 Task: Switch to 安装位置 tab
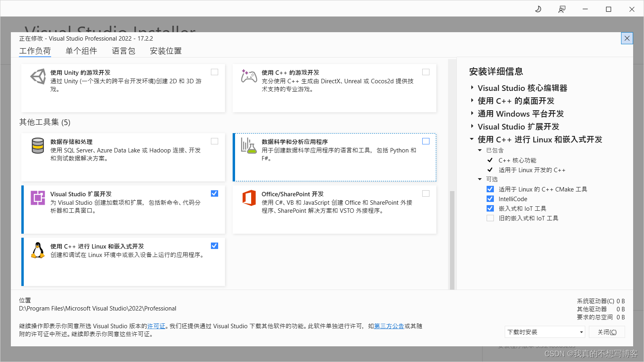click(x=166, y=51)
